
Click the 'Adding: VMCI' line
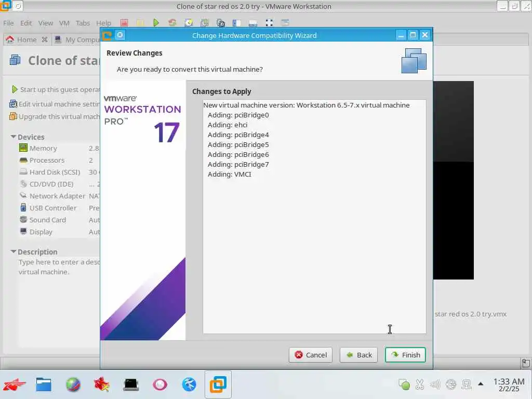tap(229, 174)
